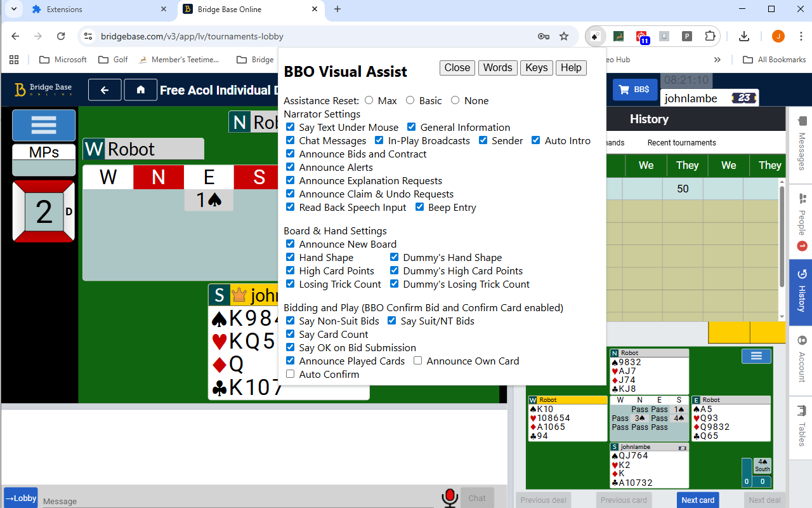The height and width of the screenshot is (508, 812).
Task: Click the browser address bar URL
Action: click(x=192, y=37)
